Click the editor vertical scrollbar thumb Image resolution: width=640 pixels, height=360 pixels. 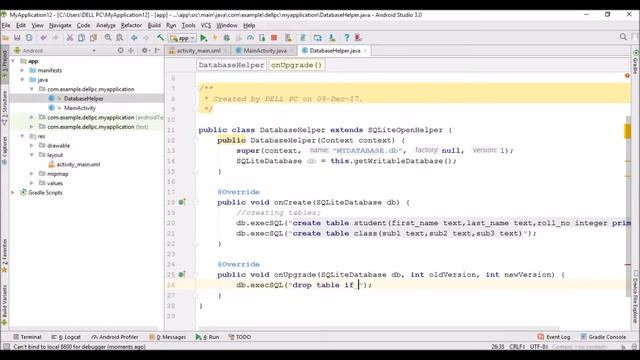628,206
